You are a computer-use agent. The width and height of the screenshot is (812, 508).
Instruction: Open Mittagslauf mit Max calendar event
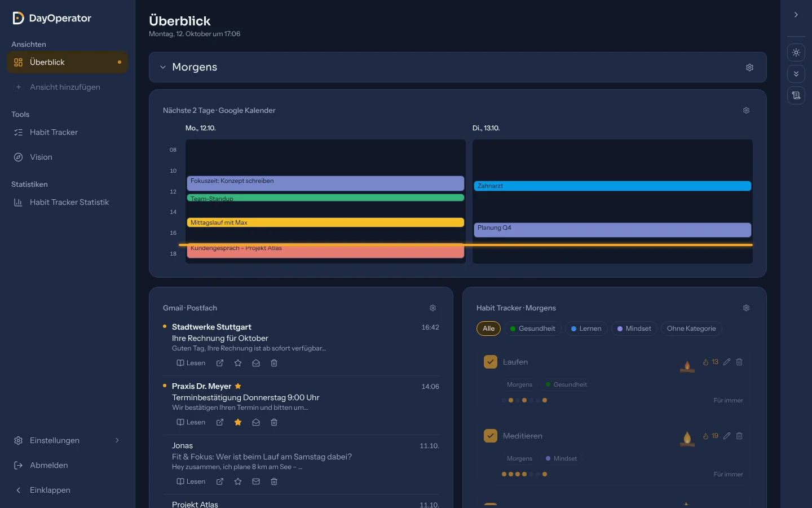tap(325, 222)
